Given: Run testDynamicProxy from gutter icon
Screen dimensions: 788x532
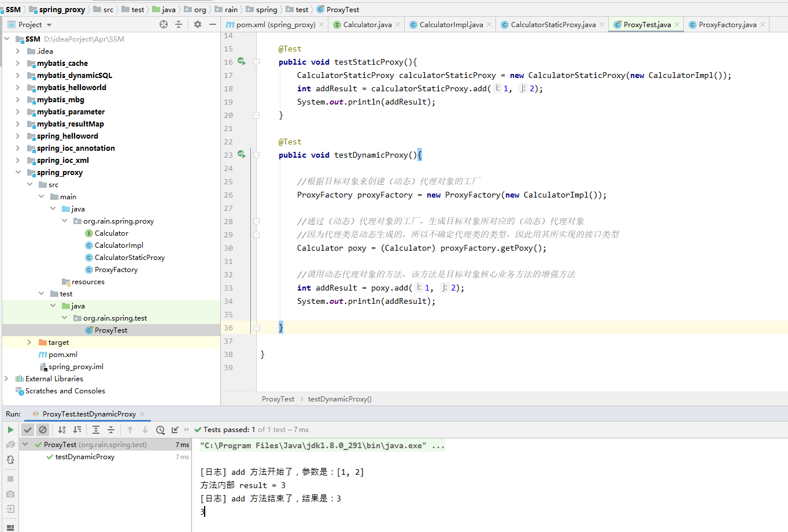Looking at the screenshot, I should 242,155.
